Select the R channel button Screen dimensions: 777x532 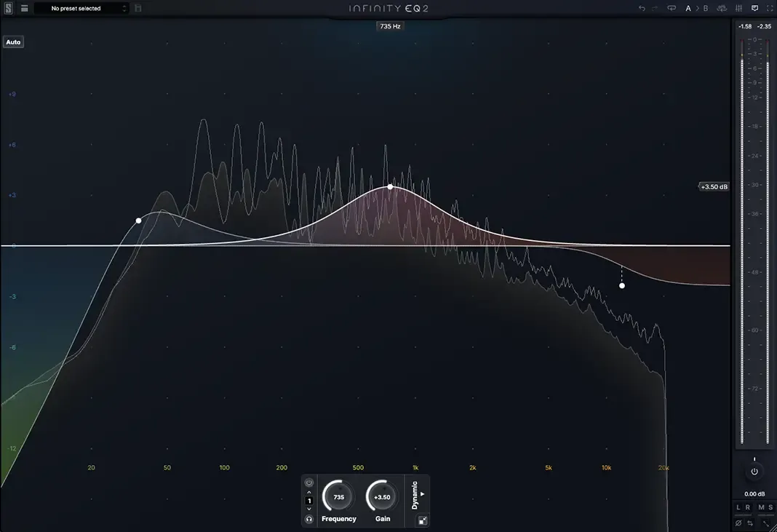pos(748,507)
